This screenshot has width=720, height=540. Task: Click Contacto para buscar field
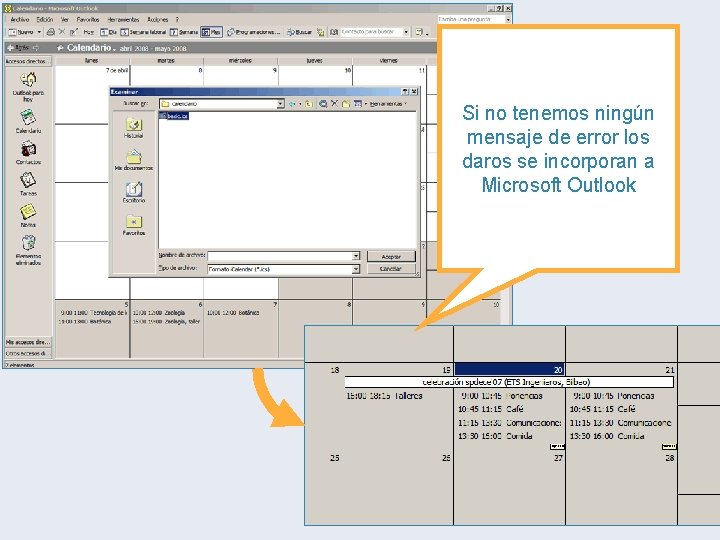click(371, 32)
